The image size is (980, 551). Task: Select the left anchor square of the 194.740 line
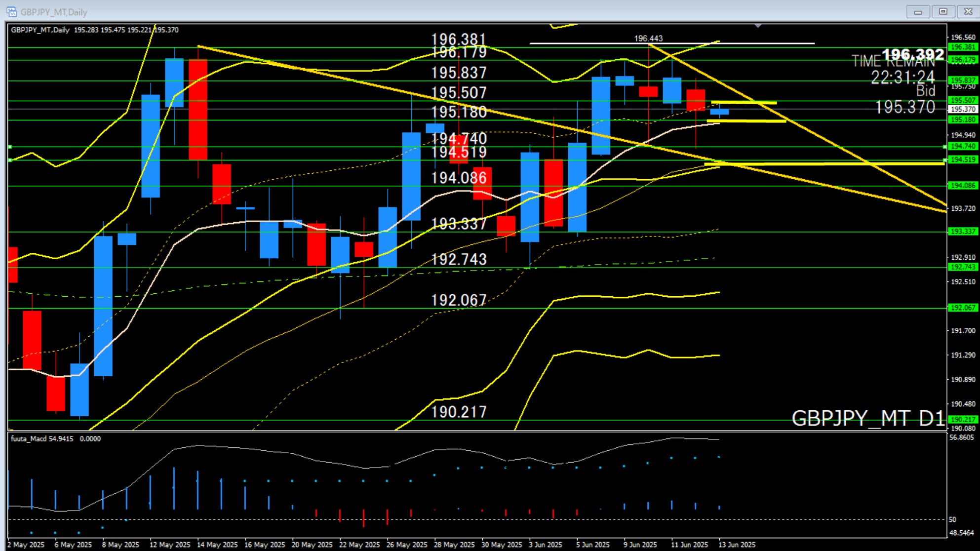click(10, 147)
